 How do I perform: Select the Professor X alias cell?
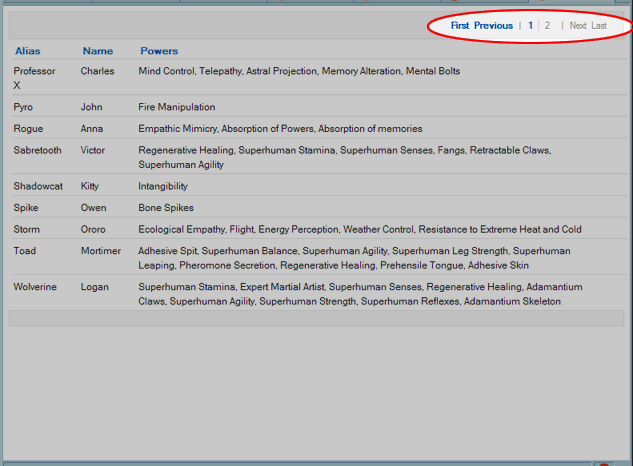pos(34,78)
